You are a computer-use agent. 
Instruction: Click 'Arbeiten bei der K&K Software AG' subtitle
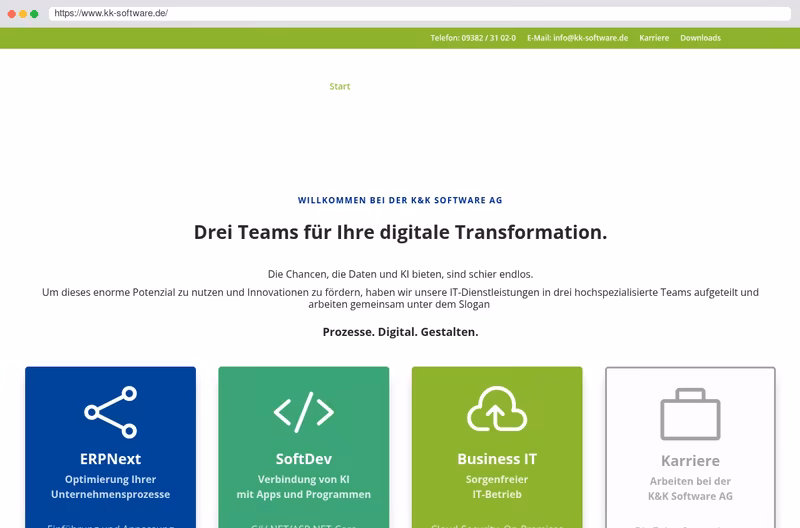pyautogui.click(x=690, y=489)
